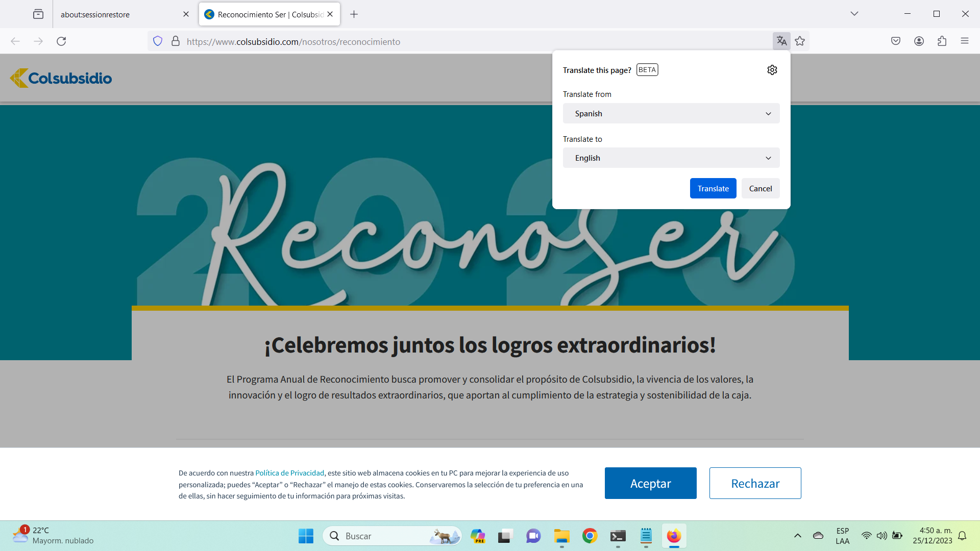Open Firefox account icon
This screenshot has width=980, height=551.
[919, 41]
